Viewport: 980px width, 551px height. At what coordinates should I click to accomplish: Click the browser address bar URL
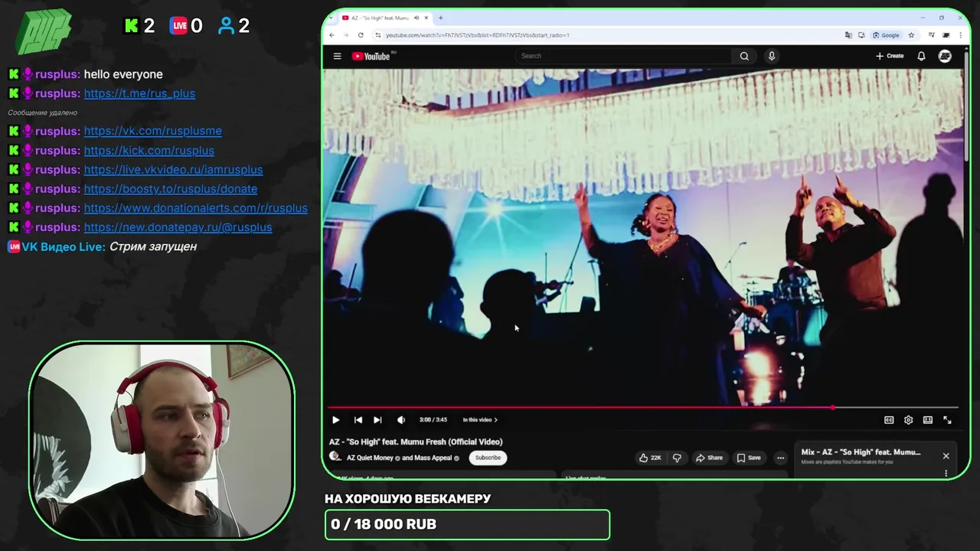point(477,35)
